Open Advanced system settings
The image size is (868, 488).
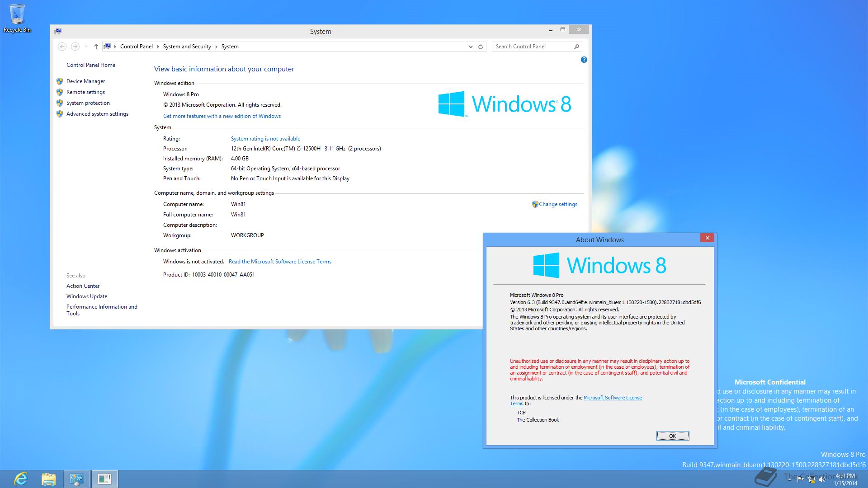(x=97, y=114)
